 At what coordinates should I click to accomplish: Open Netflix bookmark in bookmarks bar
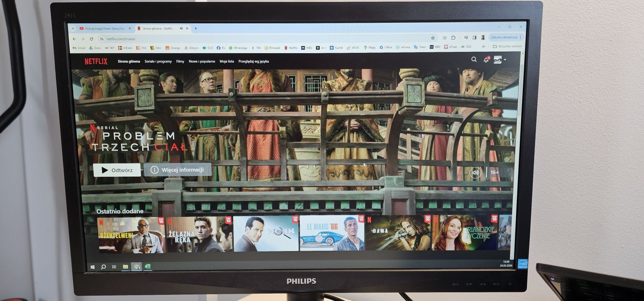(x=291, y=48)
